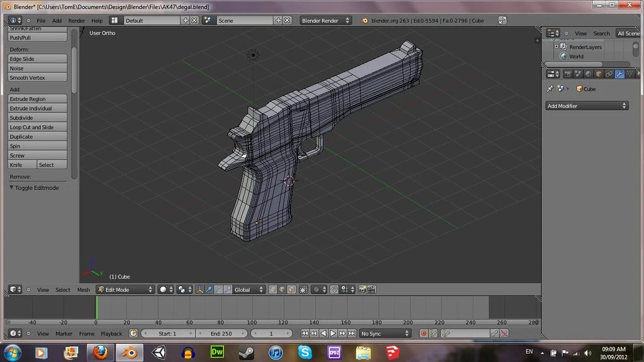Open the pivot point dropdown
Screen dimensions: 644x362
tap(185, 289)
